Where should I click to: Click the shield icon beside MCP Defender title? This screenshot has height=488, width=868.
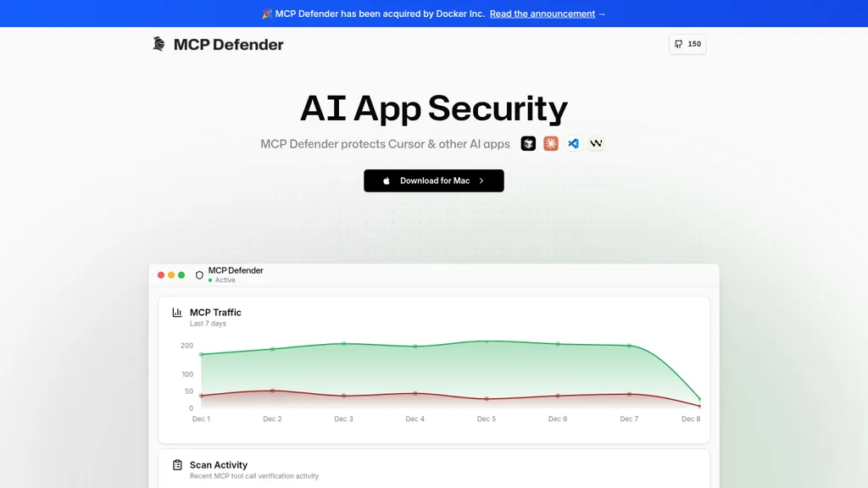199,275
